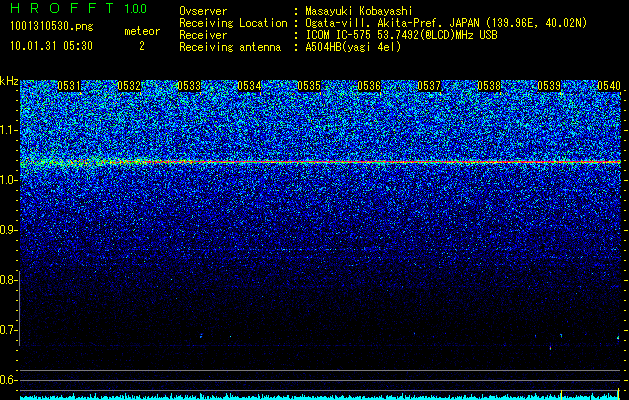
Task: Select the 0536 time marker
Action: 369,86
